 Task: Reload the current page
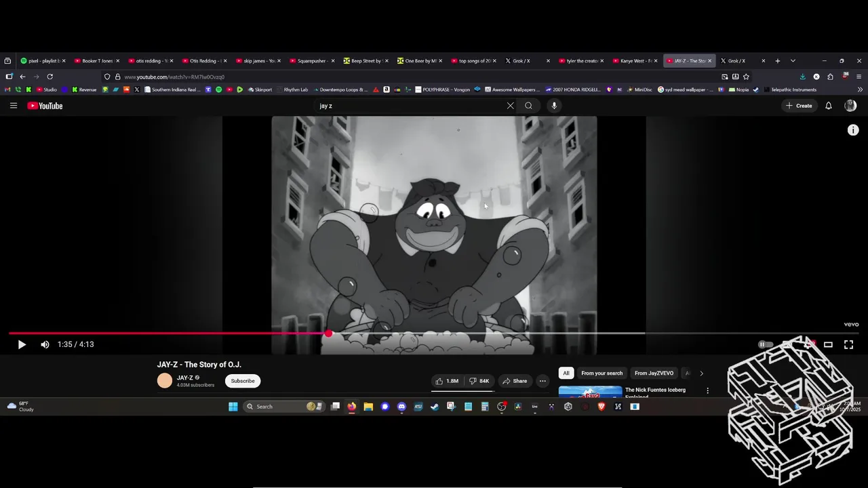point(50,77)
